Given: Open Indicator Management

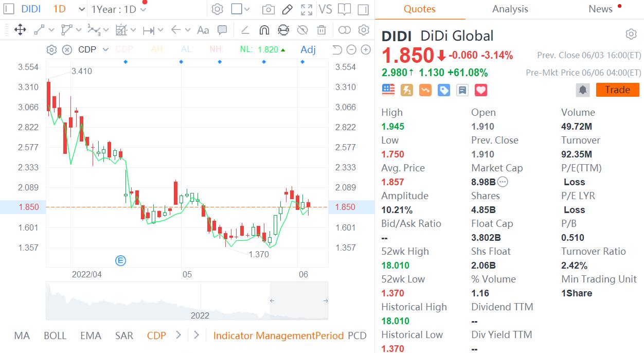Looking at the screenshot, I should [x=263, y=336].
